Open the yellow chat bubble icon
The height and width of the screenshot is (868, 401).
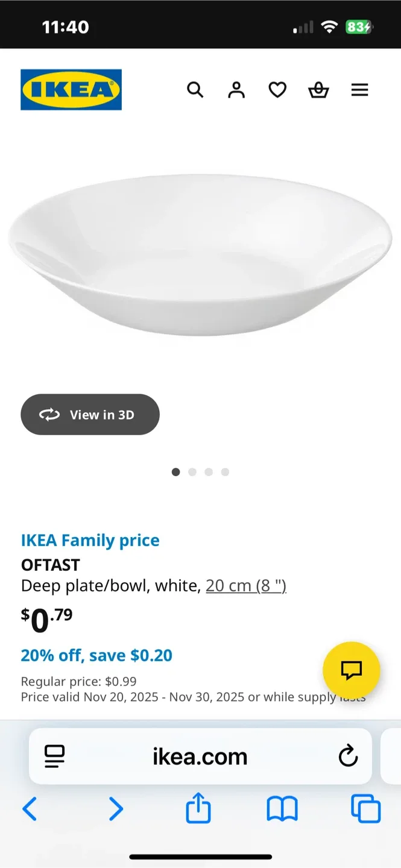[x=352, y=670]
